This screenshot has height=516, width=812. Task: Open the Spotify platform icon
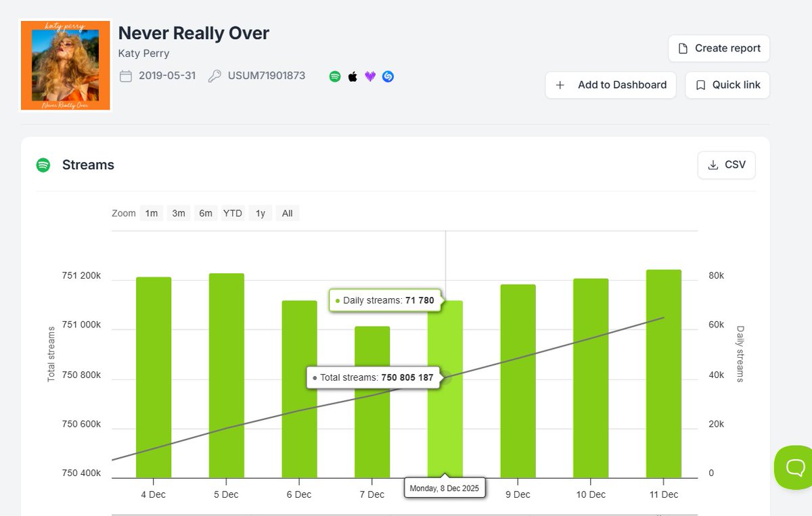[335, 76]
